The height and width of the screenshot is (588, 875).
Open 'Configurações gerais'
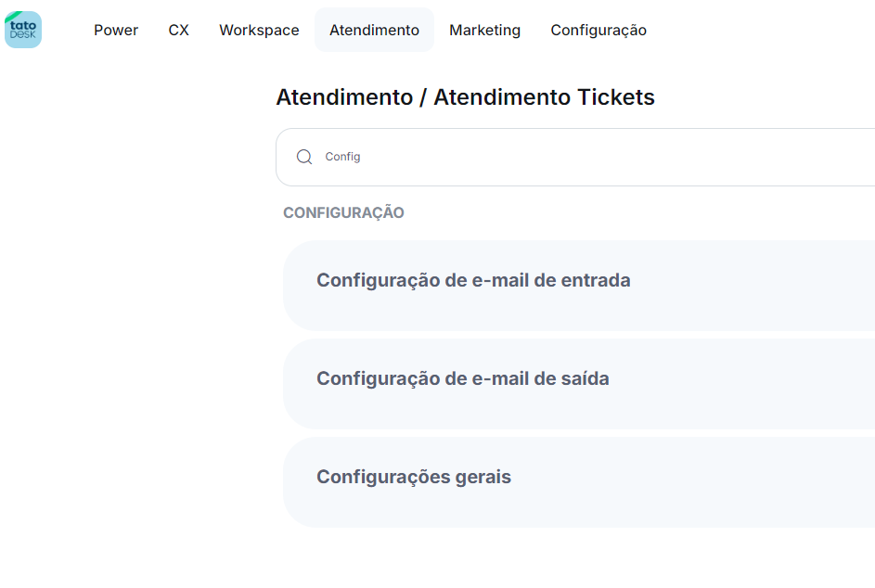[x=414, y=477]
